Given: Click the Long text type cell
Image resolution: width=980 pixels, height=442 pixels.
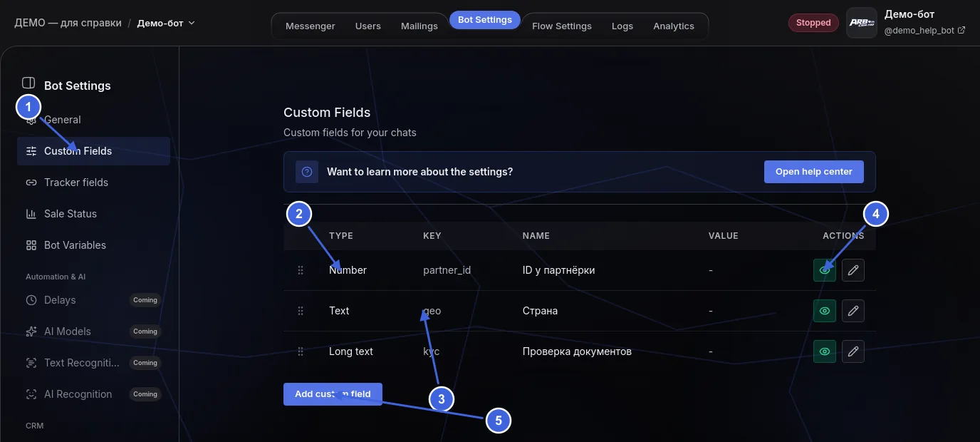Looking at the screenshot, I should tap(351, 351).
